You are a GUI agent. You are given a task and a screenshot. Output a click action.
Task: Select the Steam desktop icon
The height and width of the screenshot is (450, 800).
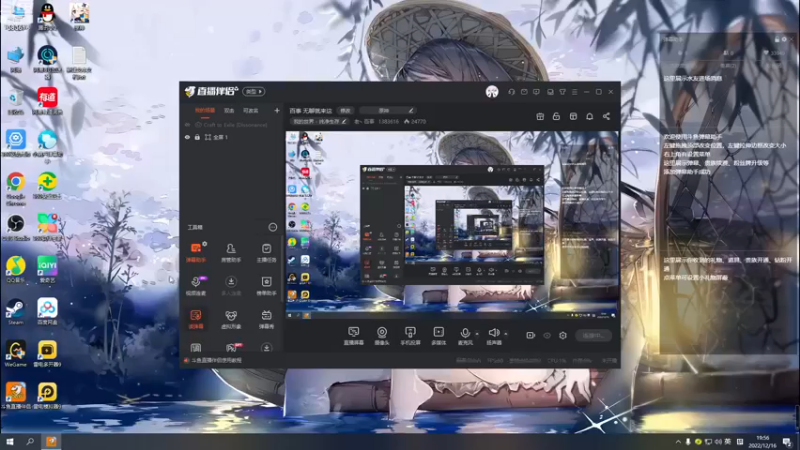[x=16, y=312]
